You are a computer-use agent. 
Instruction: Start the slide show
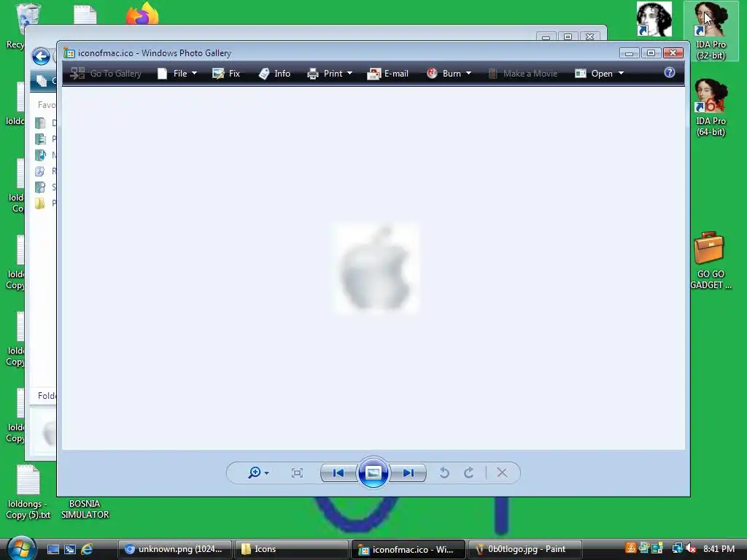coord(373,472)
